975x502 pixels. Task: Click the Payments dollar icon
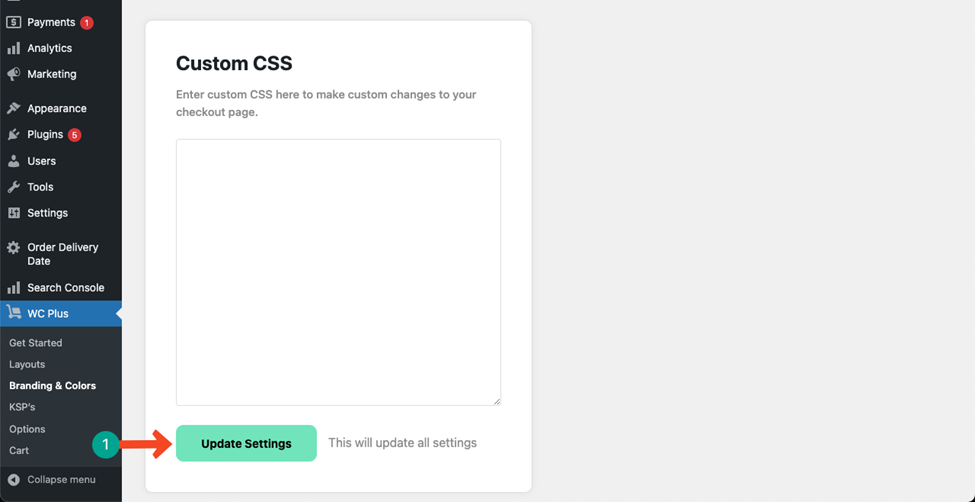(x=13, y=22)
